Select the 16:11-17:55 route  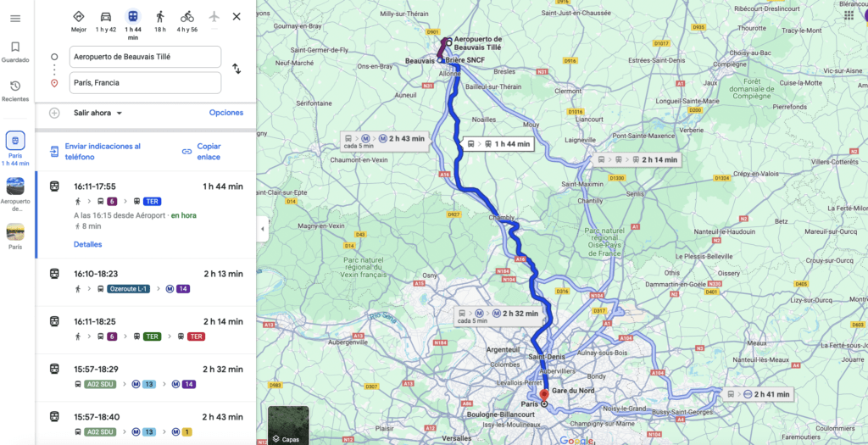(x=146, y=214)
